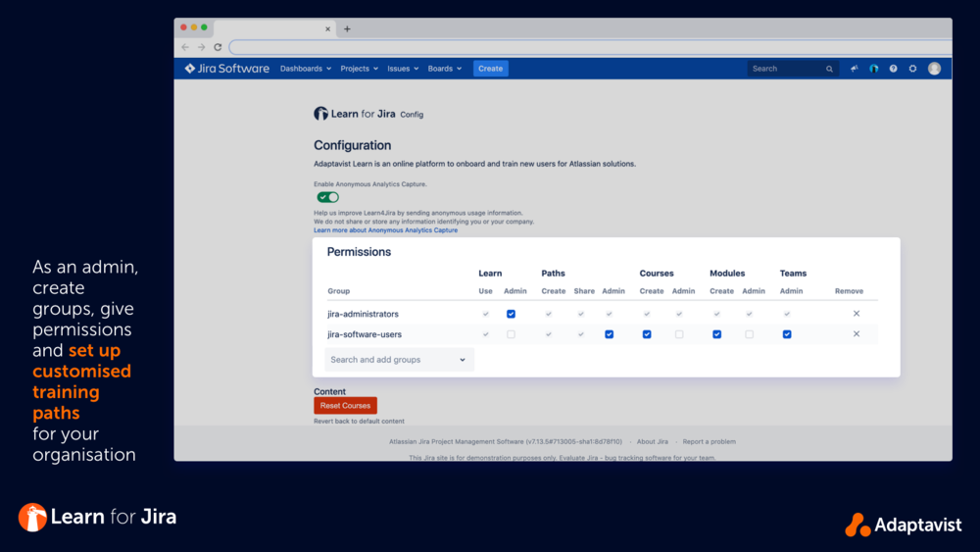Click the blue Create button
Viewport: 980px width, 552px height.
(x=491, y=69)
